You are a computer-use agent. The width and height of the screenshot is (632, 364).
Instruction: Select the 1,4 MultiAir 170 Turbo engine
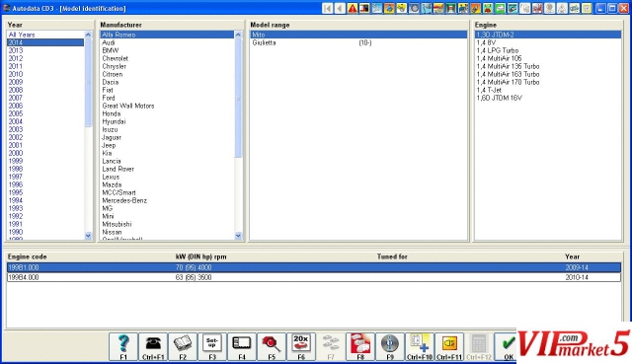pos(548,82)
